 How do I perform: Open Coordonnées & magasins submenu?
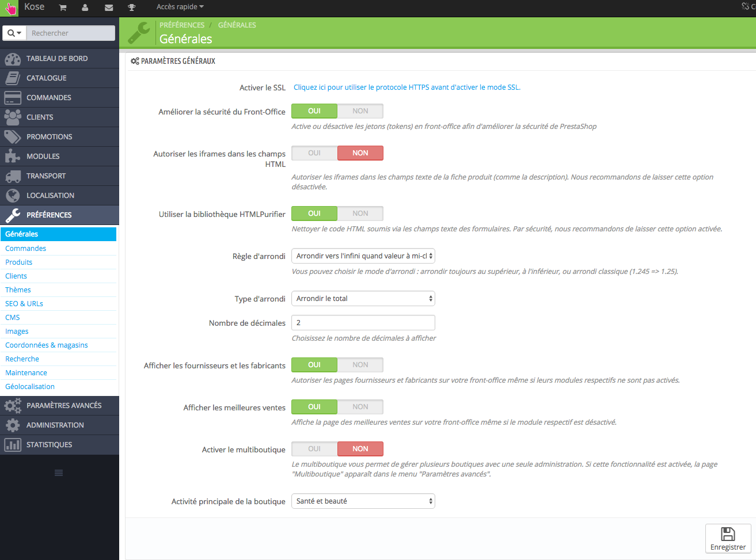coord(47,345)
